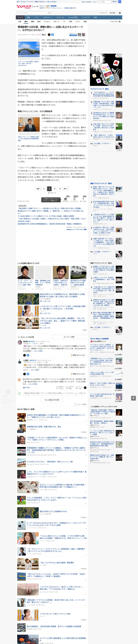
Task: Click the Yahoo! JAPAN News logo
Action: (27, 7)
